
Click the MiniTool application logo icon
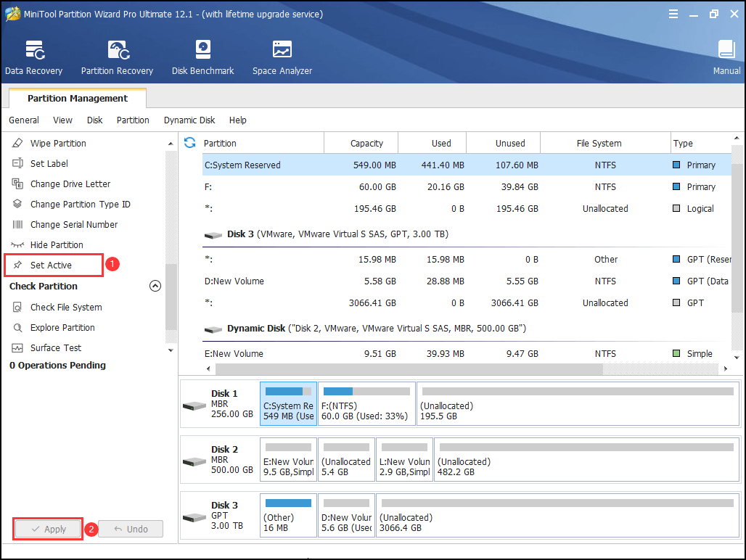point(13,13)
